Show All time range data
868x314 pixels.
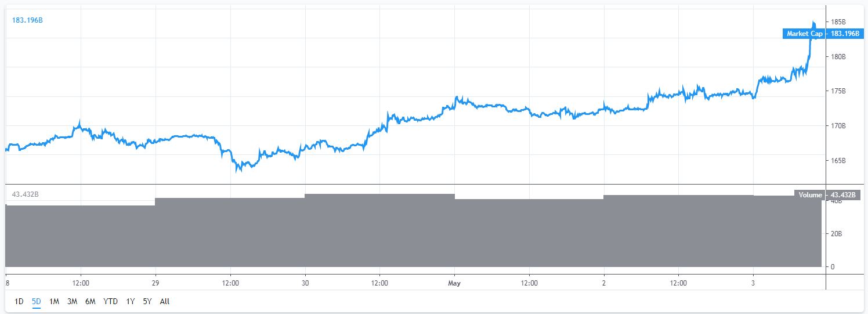tap(165, 301)
